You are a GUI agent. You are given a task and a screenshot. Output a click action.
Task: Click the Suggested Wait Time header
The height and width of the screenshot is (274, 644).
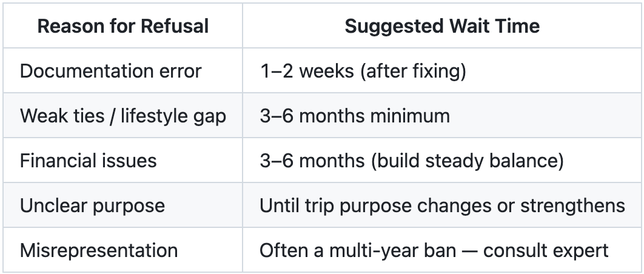(x=442, y=26)
